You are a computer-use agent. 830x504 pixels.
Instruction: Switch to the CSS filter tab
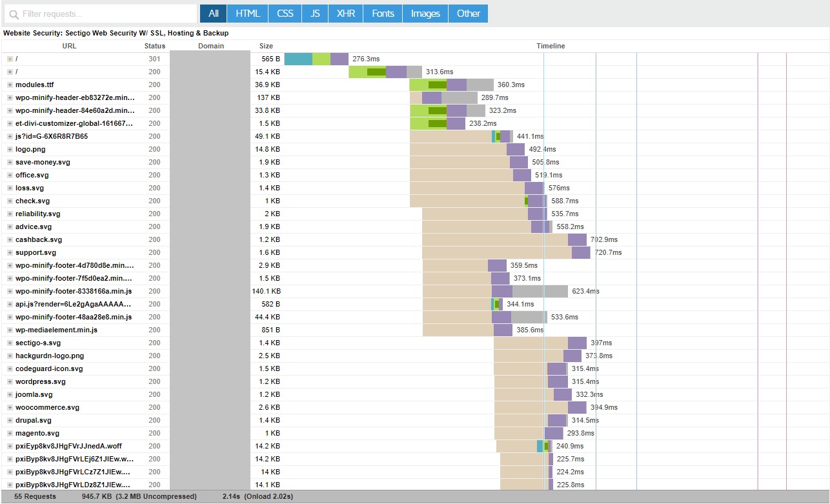click(285, 14)
